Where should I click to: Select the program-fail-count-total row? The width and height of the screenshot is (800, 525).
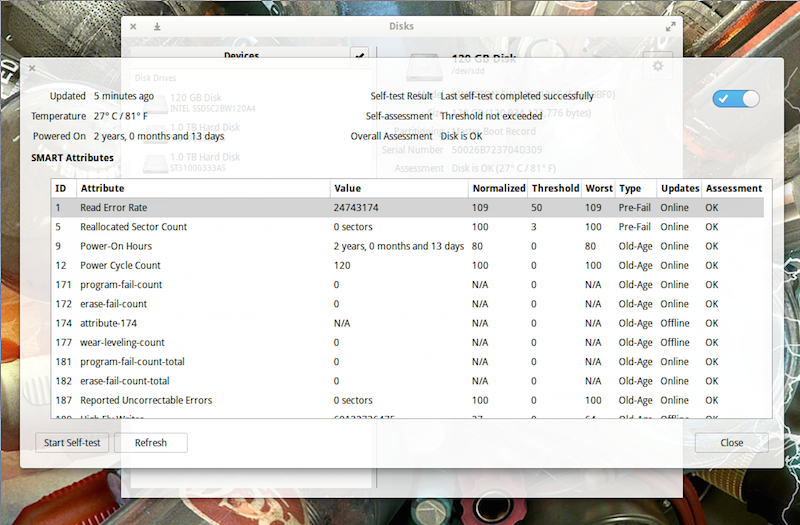[x=408, y=362]
